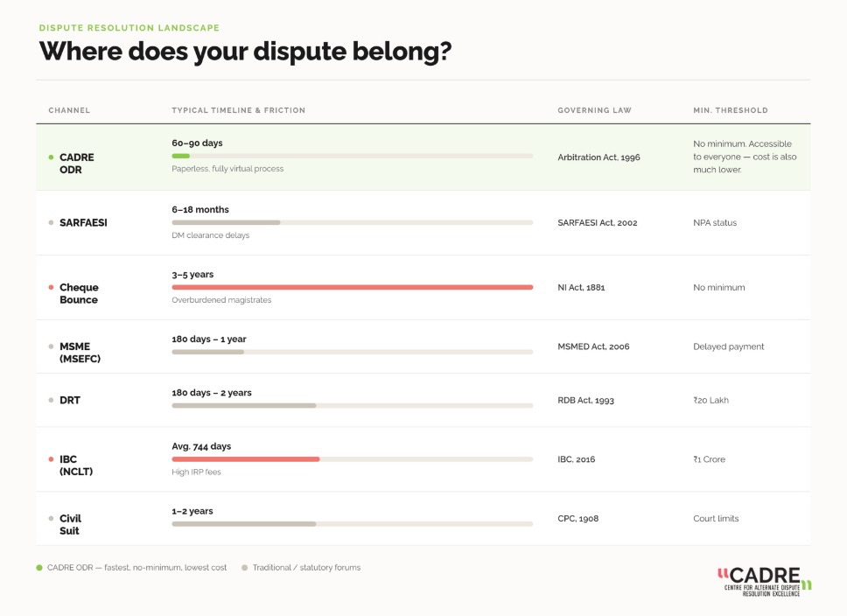Click the green legend dot for CADRE ODR
Image resolution: width=847 pixels, height=616 pixels.
39,567
